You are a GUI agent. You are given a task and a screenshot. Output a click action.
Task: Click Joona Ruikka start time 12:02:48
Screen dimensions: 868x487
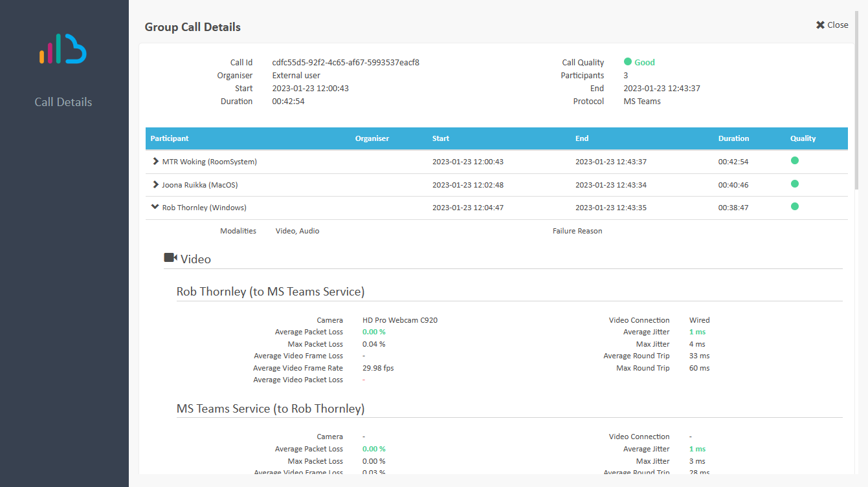point(468,185)
